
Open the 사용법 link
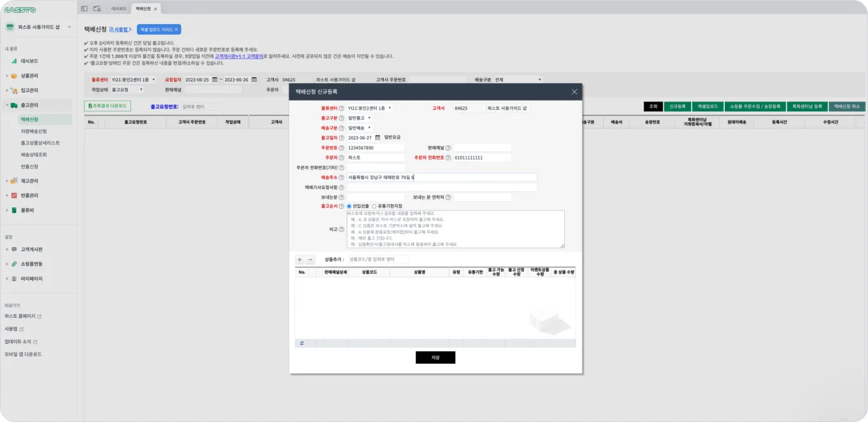tap(120, 29)
